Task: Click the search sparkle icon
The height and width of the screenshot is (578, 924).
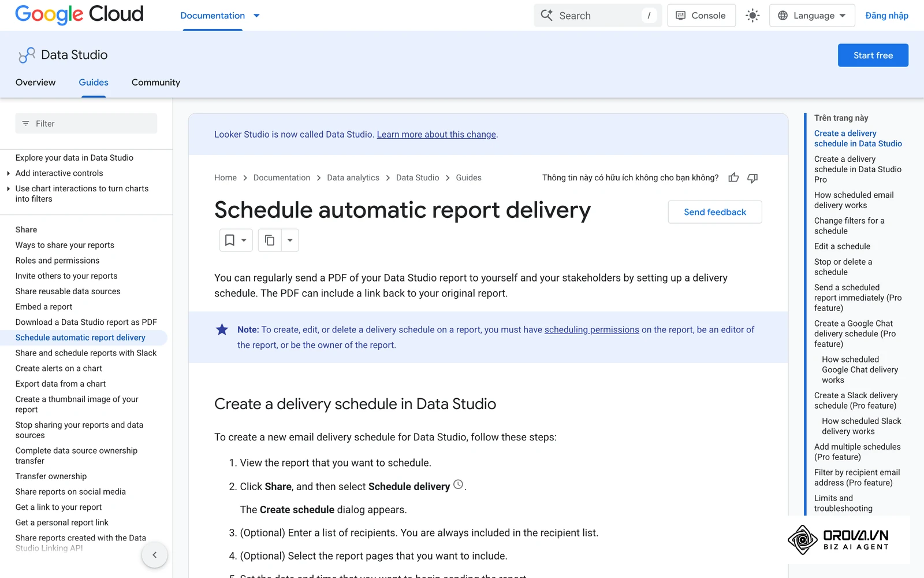Action: [547, 15]
